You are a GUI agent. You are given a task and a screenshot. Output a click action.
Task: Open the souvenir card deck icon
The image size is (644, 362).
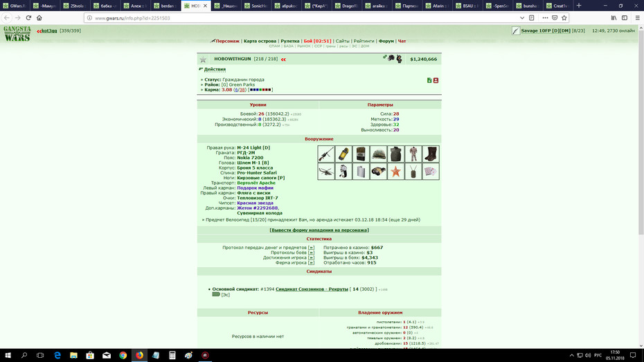coord(431,172)
